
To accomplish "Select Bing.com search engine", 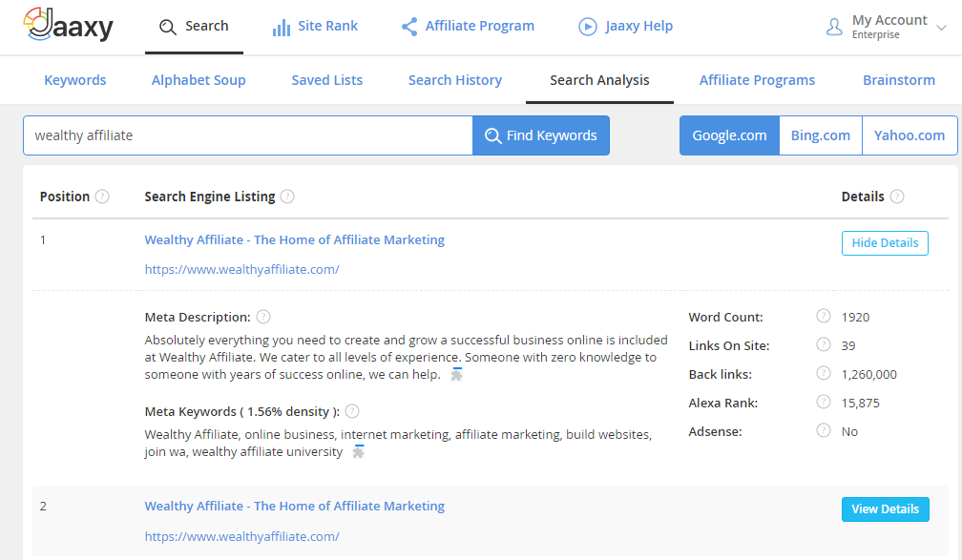I will click(x=821, y=135).
